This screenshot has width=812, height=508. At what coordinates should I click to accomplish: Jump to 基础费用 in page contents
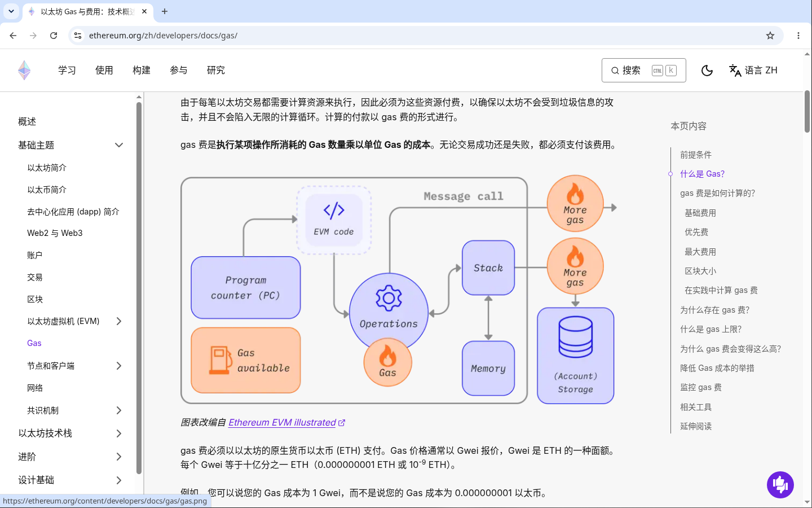tap(700, 213)
